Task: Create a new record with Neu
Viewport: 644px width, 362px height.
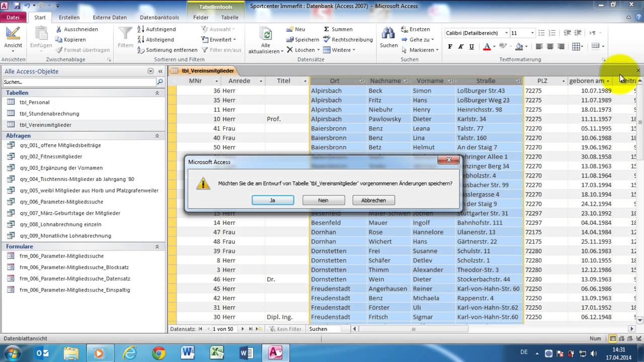Action: (296, 29)
